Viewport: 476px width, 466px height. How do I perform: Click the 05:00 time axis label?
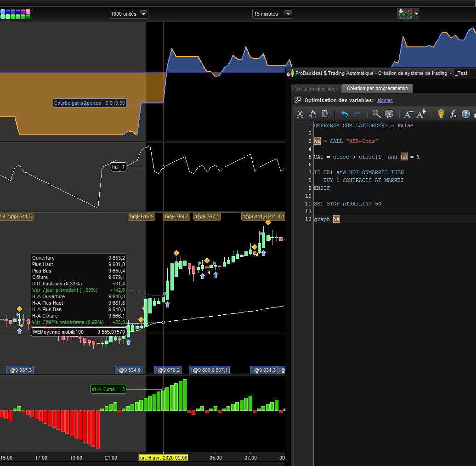[x=215, y=458]
